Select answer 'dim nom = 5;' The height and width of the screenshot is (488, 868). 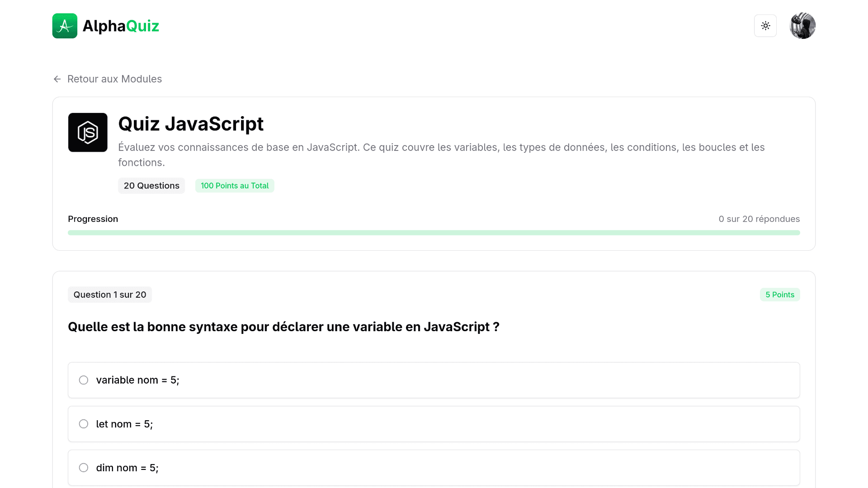(434, 468)
